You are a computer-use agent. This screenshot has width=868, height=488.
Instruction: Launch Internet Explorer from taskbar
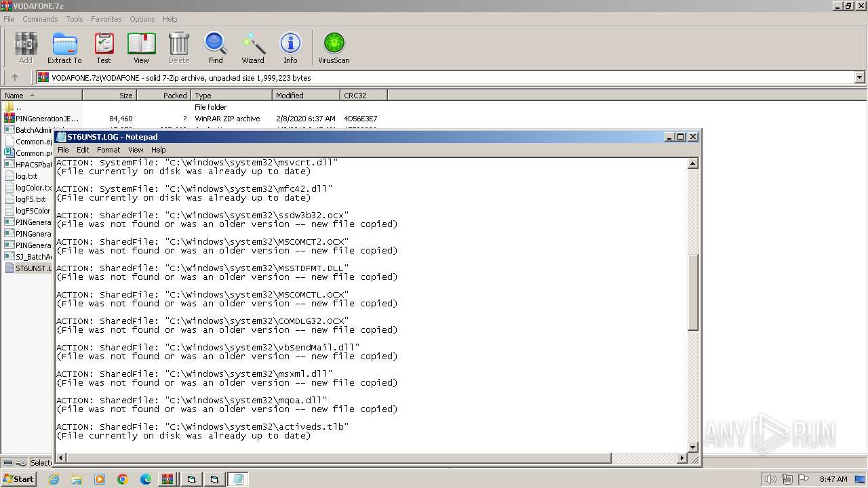[x=54, y=479]
